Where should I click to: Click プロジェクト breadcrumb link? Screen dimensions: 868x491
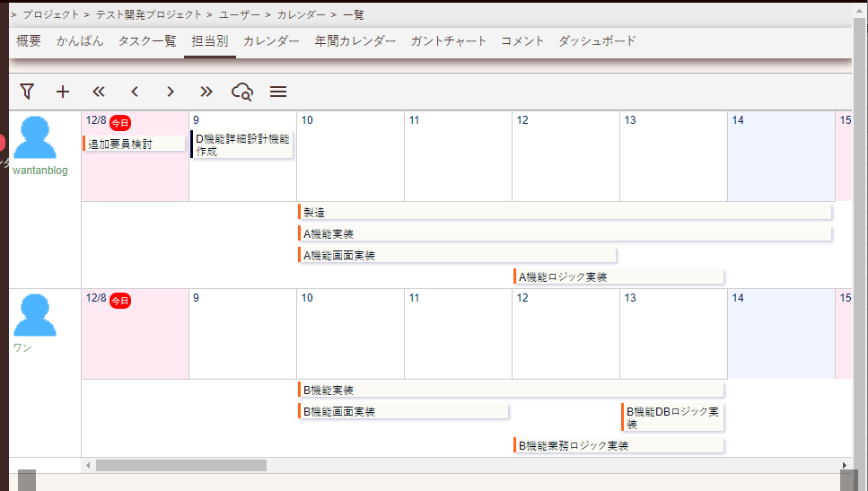pos(51,15)
